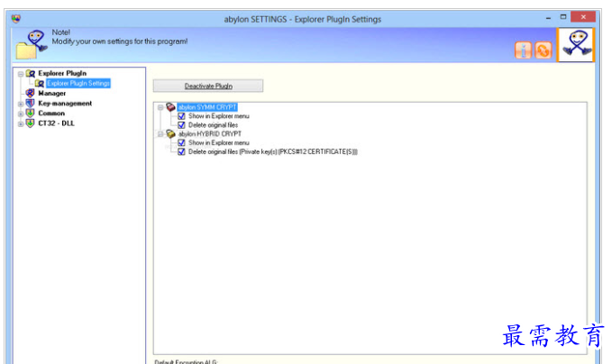Select the Manager tree item
The height and width of the screenshot is (364, 612).
pos(52,93)
